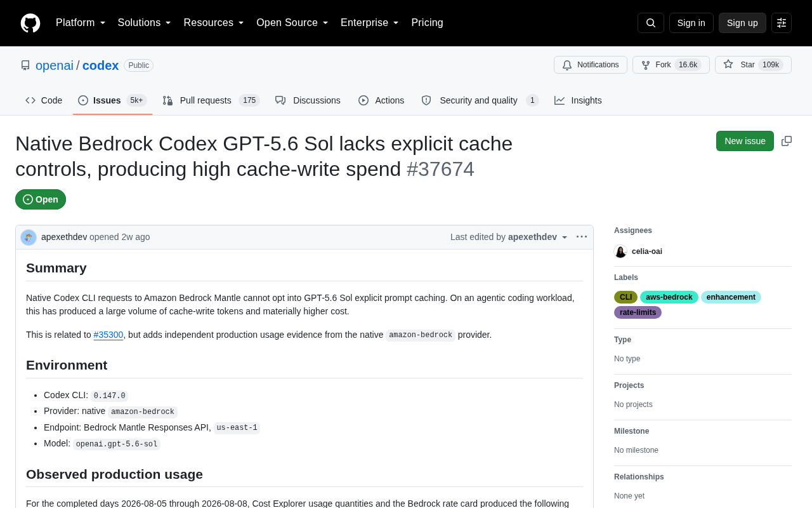Expand Last edited by apexethdev dropdown
Image resolution: width=812 pixels, height=508 pixels.
click(x=509, y=237)
